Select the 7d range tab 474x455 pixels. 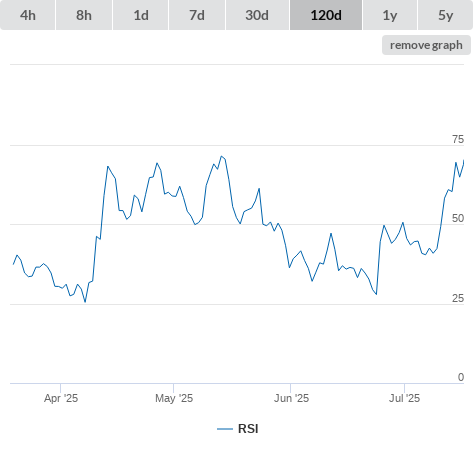(x=197, y=15)
